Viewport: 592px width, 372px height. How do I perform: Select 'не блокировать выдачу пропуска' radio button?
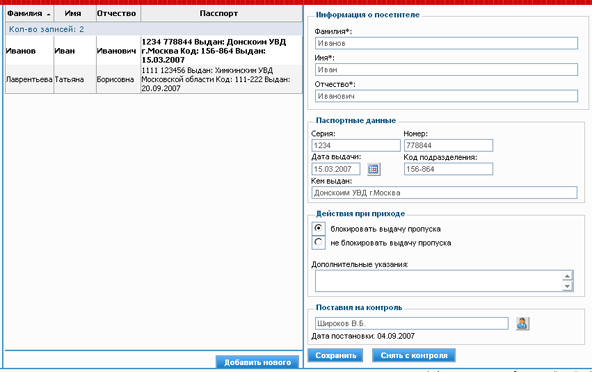point(318,242)
